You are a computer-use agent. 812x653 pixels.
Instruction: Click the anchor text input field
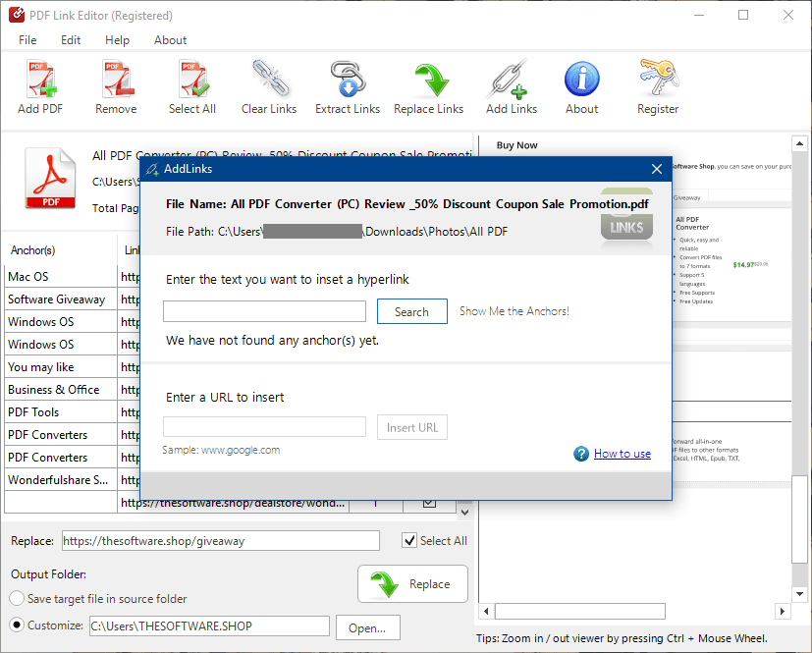264,312
